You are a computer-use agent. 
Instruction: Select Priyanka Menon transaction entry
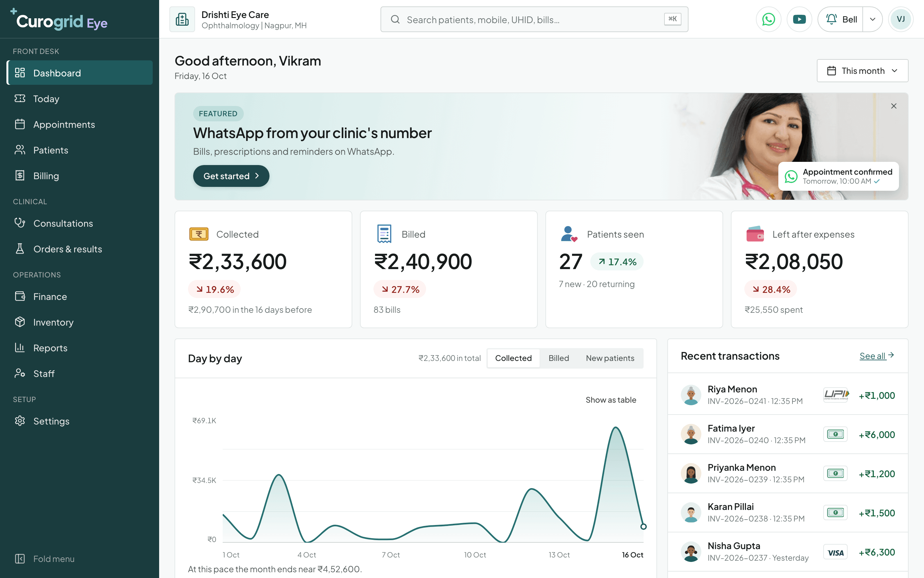788,473
